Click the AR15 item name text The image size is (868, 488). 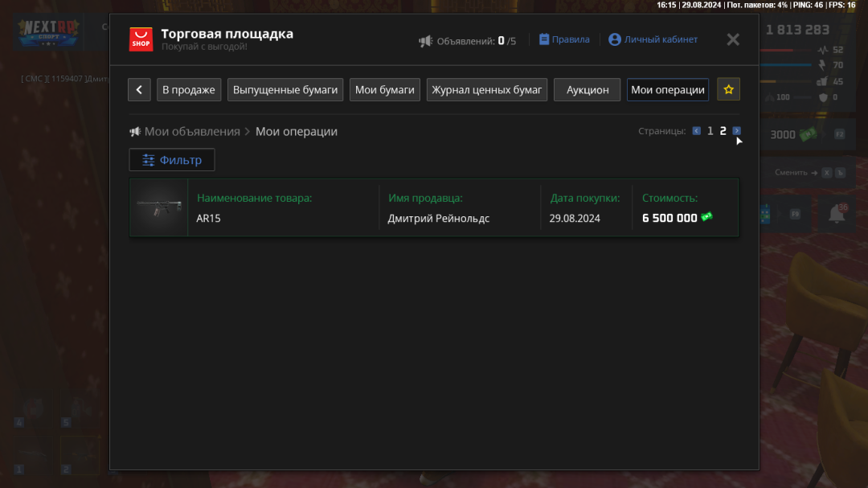tap(208, 218)
